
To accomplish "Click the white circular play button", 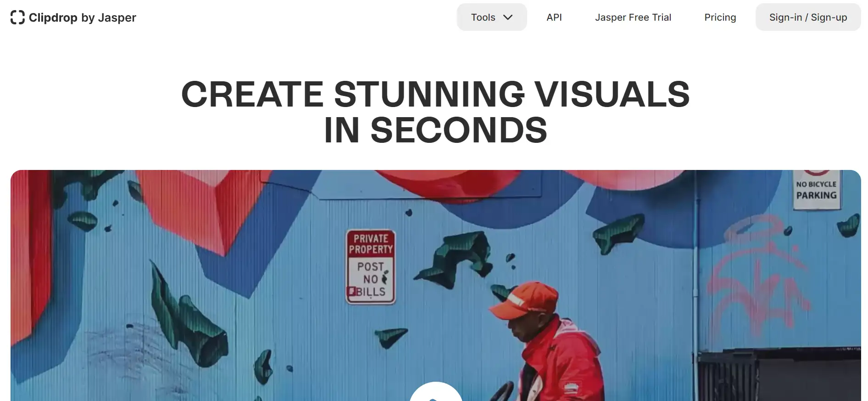I will click(x=435, y=392).
